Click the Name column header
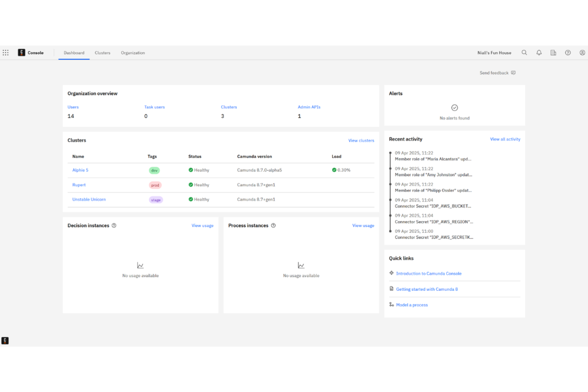 [78, 156]
